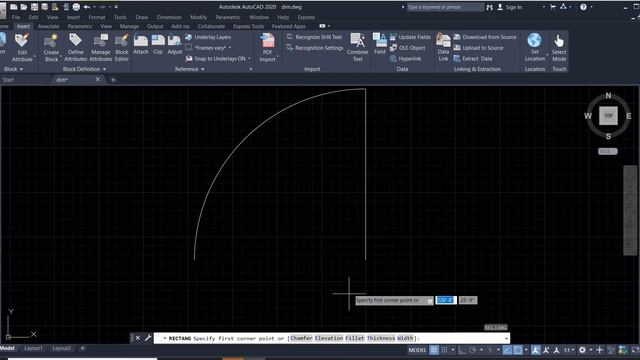The image size is (640, 360).
Task: Activate Select Mode touch tool
Action: click(x=559, y=47)
